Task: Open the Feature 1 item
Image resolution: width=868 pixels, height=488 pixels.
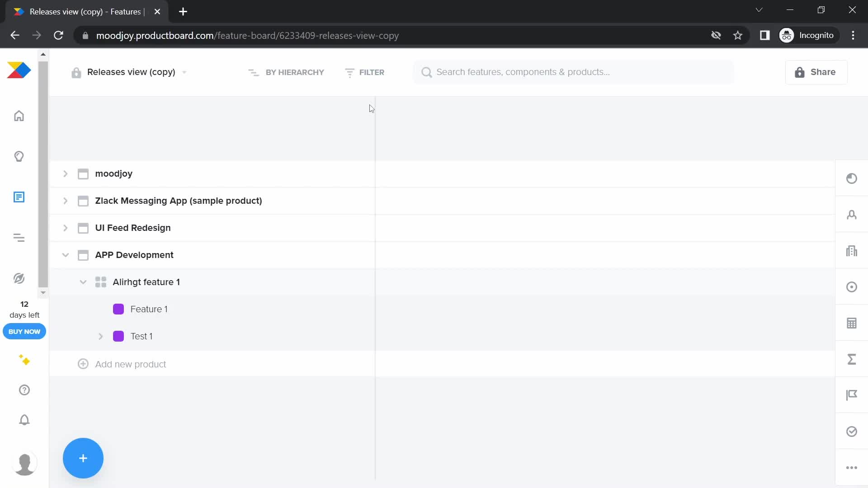Action: pos(149,309)
